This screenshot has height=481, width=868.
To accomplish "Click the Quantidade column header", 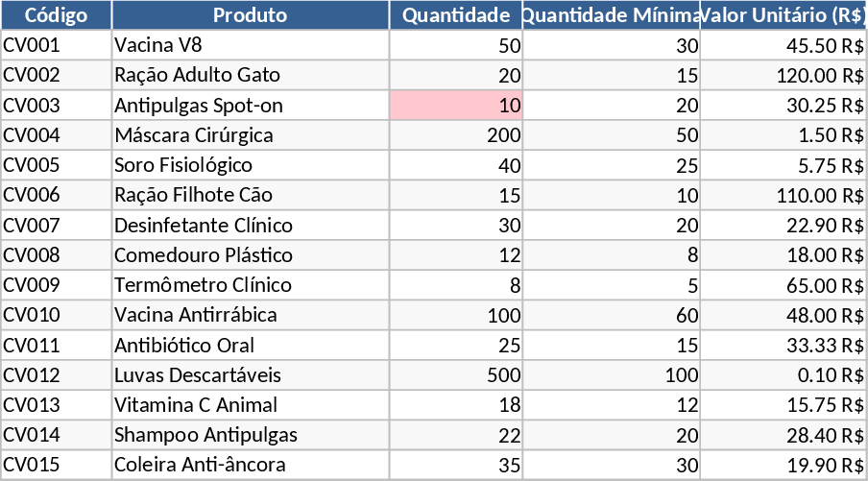I will 455,15.
